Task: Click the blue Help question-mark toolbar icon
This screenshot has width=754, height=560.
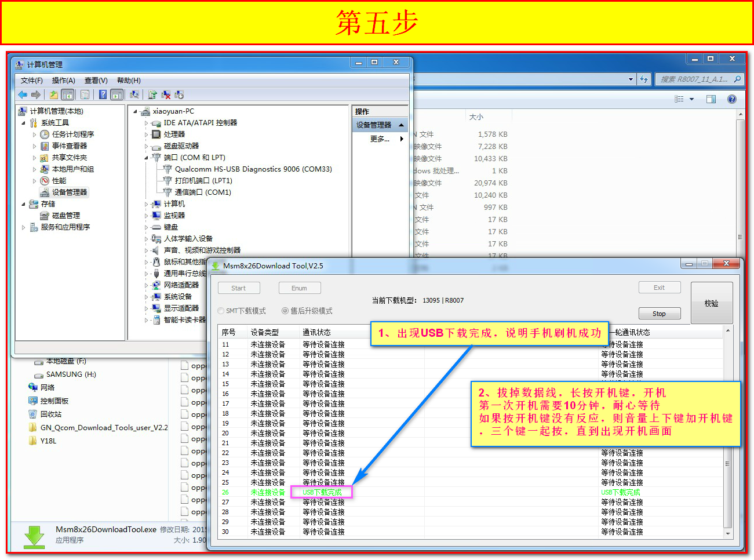Action: (x=103, y=94)
